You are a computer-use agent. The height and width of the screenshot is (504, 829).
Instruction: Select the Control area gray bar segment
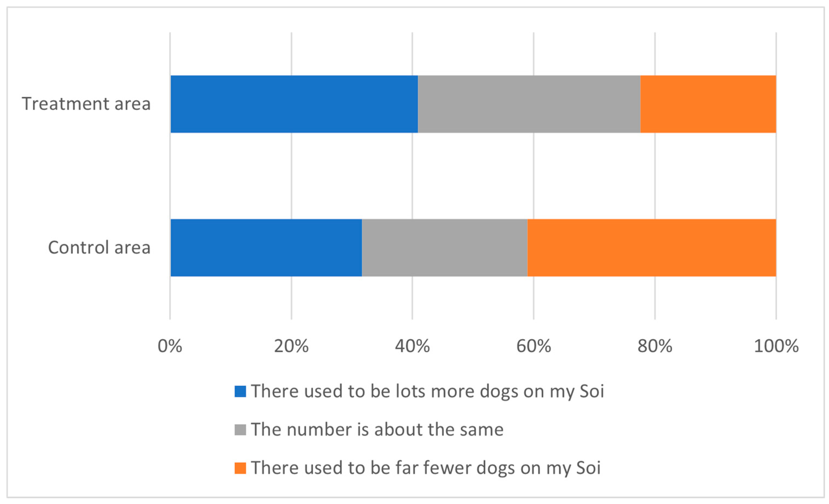coord(444,248)
